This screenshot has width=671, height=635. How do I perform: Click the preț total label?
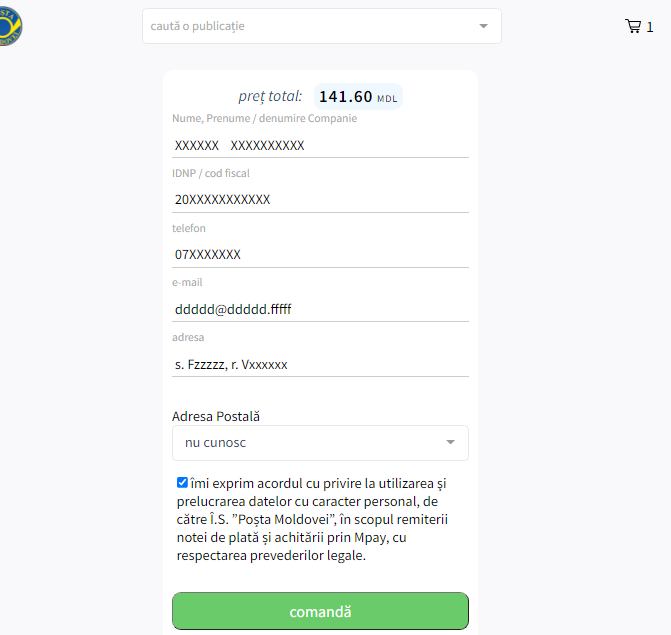tap(270, 96)
